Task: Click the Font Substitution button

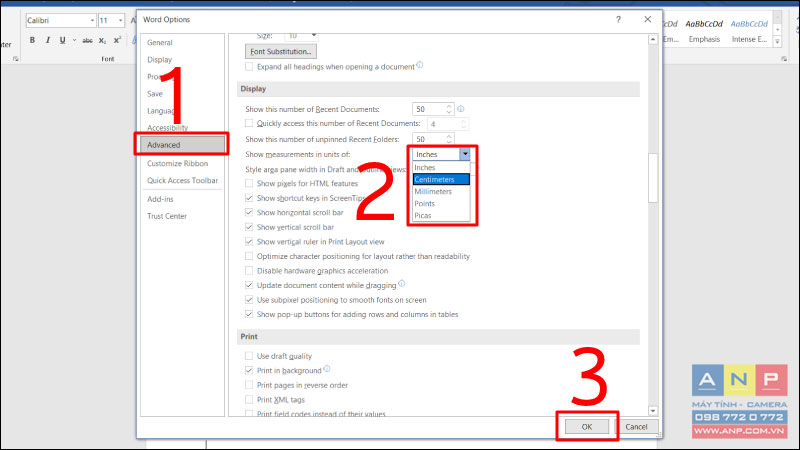Action: click(281, 52)
